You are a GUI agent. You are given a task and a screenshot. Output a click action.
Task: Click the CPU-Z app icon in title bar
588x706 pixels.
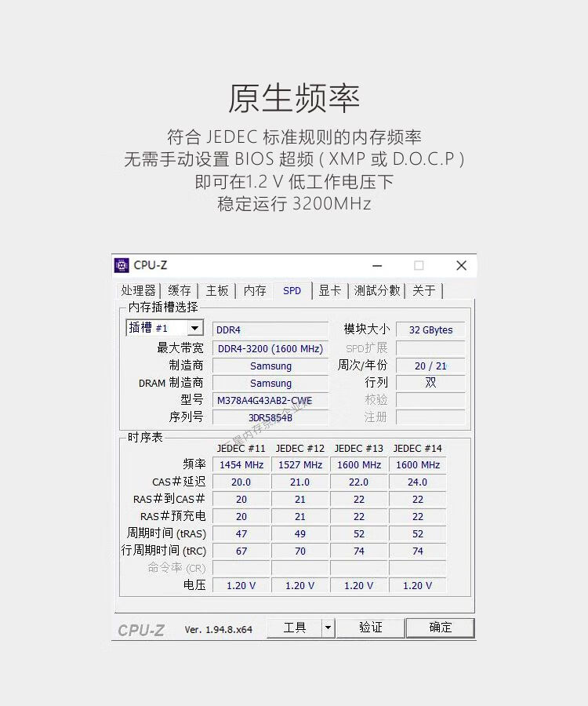122,266
